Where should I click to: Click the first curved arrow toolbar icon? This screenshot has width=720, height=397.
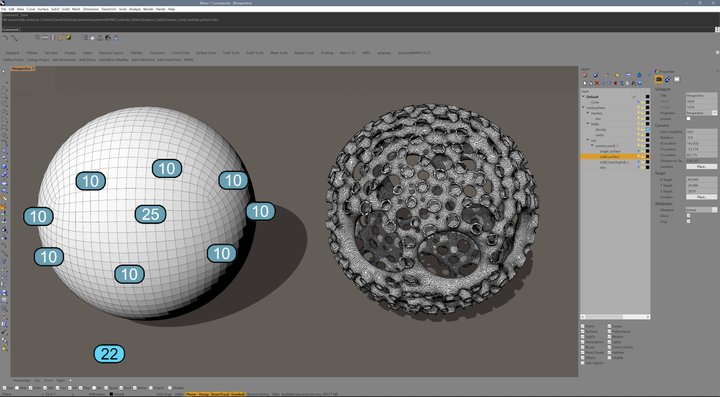click(5, 38)
